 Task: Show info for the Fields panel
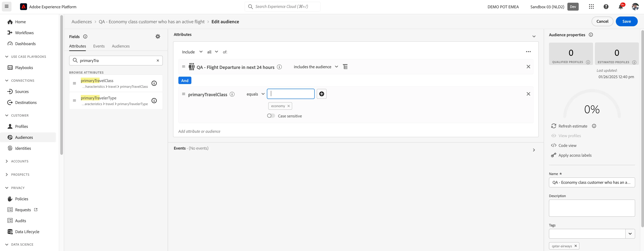(x=85, y=36)
